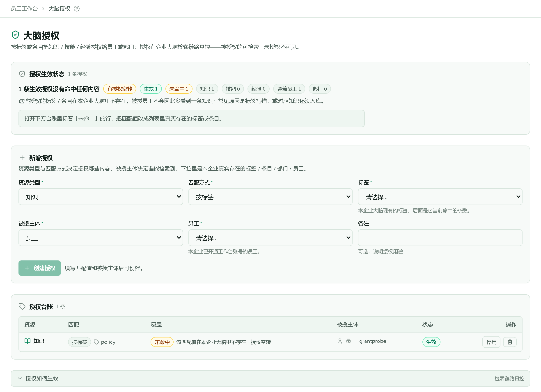The height and width of the screenshot is (392, 541).
Task: Click the 生效 status pill in the table
Action: click(x=431, y=342)
